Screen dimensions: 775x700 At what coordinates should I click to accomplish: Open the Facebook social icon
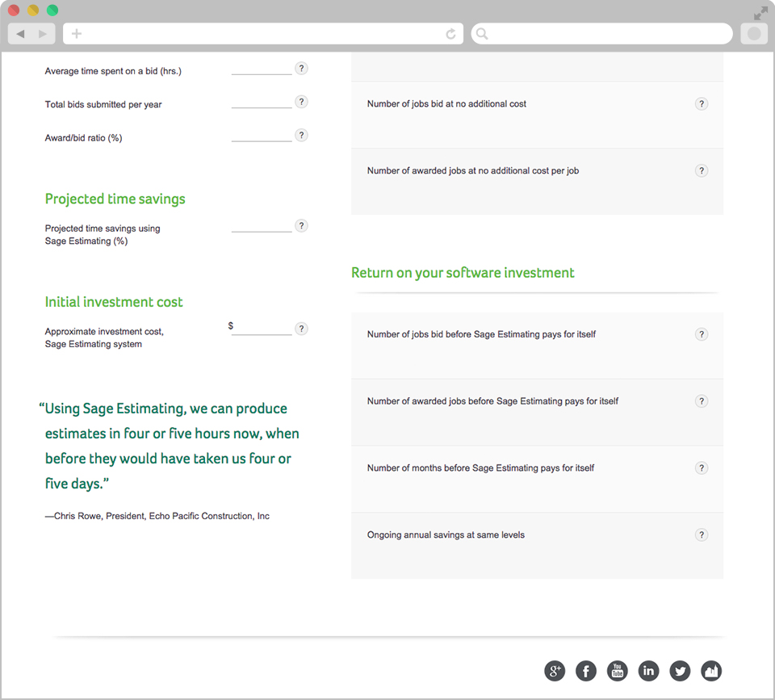(x=586, y=671)
